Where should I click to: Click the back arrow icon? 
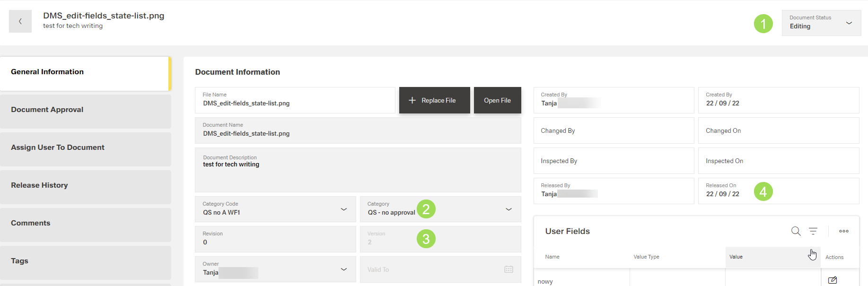(20, 21)
